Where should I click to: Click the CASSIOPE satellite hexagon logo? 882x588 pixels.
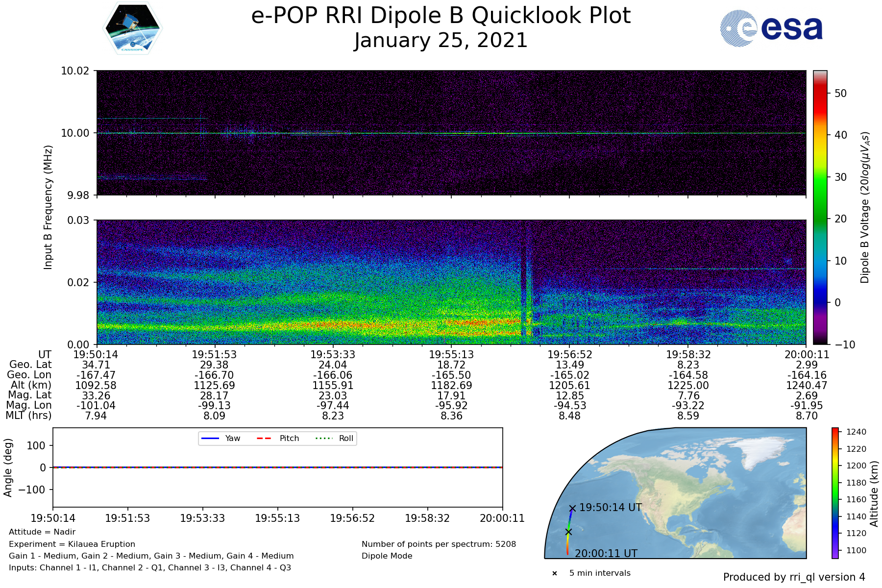tap(132, 28)
